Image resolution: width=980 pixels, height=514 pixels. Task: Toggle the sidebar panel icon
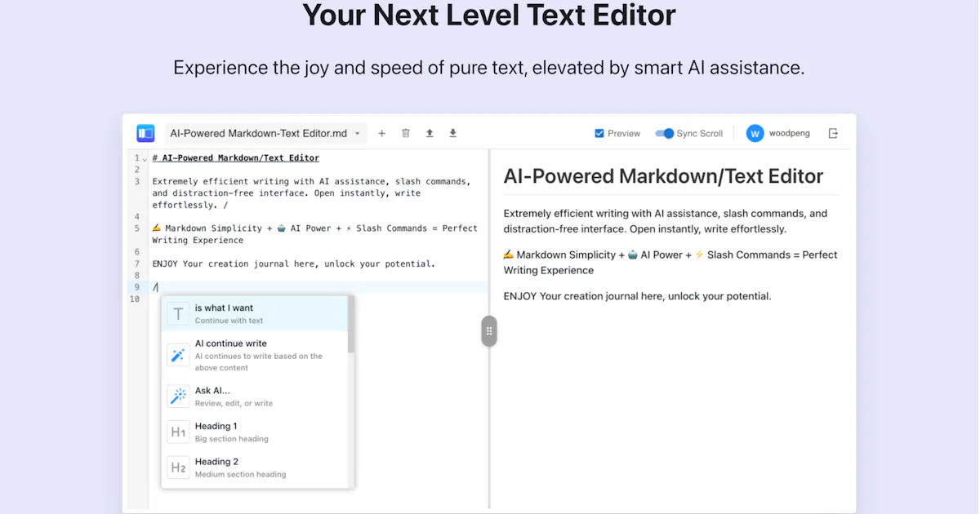point(145,133)
